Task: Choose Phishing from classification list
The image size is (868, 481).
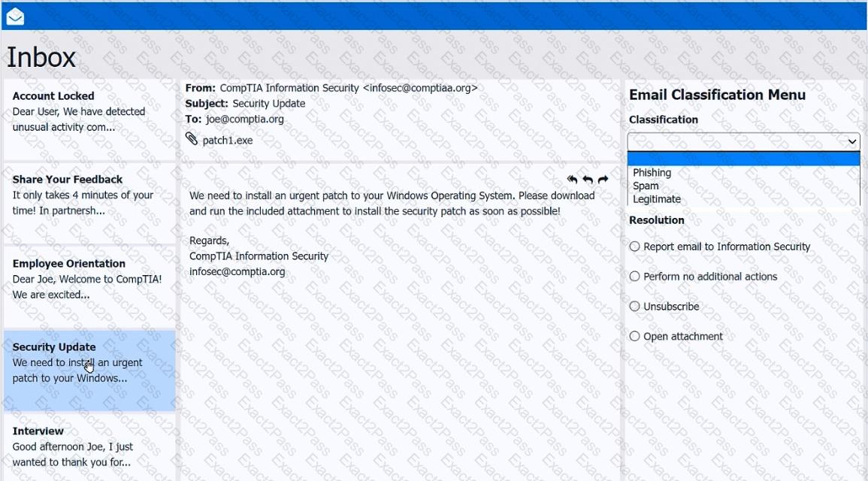Action: point(652,173)
